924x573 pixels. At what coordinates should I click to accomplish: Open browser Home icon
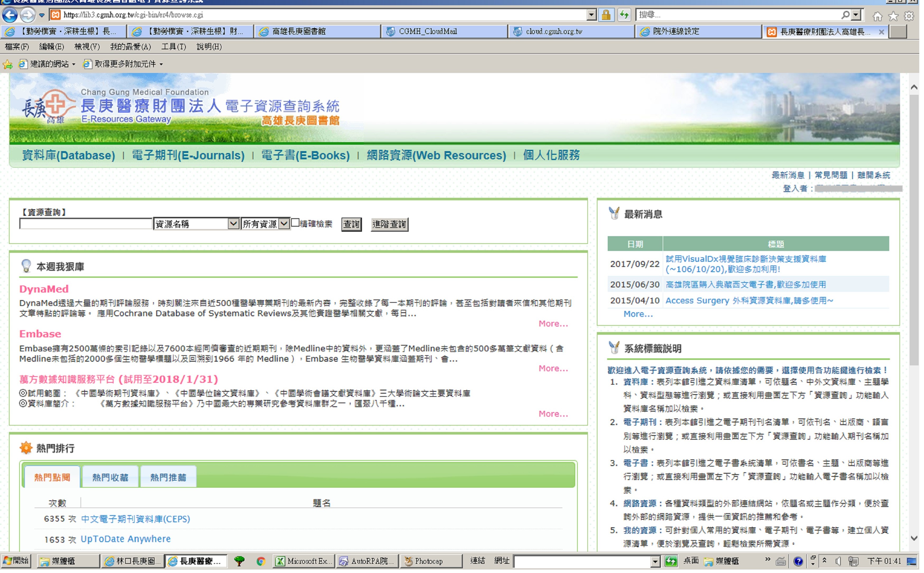pos(878,16)
